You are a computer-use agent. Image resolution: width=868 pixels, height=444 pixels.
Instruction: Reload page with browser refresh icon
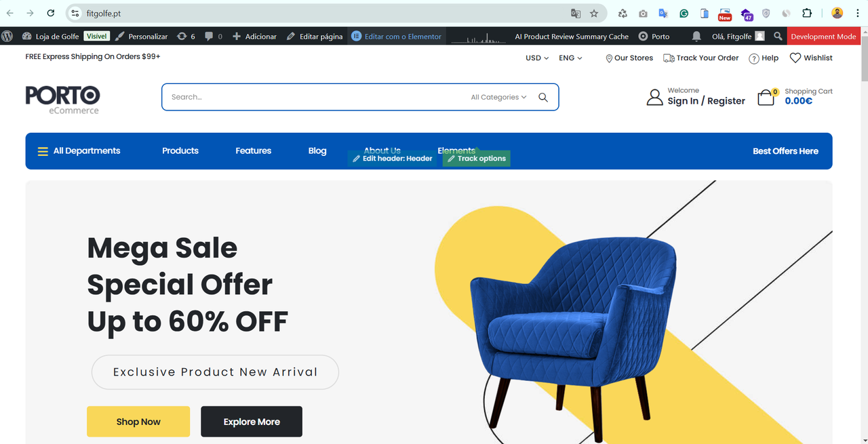point(51,13)
